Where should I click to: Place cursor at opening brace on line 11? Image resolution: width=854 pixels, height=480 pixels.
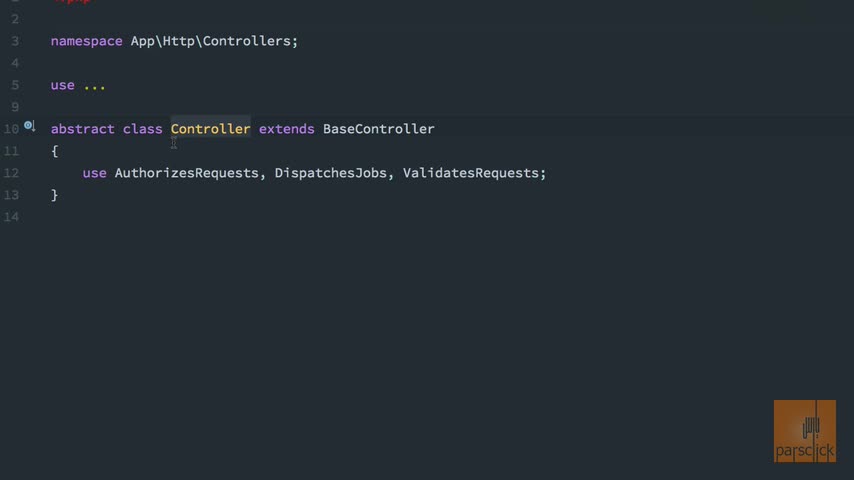[54, 151]
